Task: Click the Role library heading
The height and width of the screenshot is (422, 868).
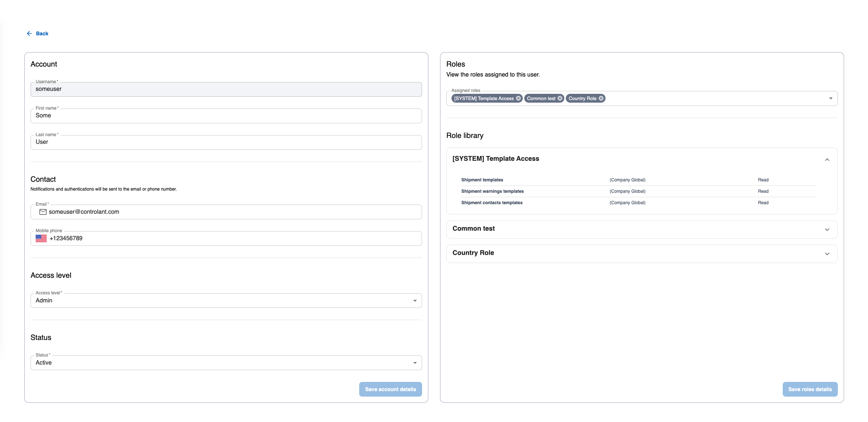Action: click(x=465, y=135)
